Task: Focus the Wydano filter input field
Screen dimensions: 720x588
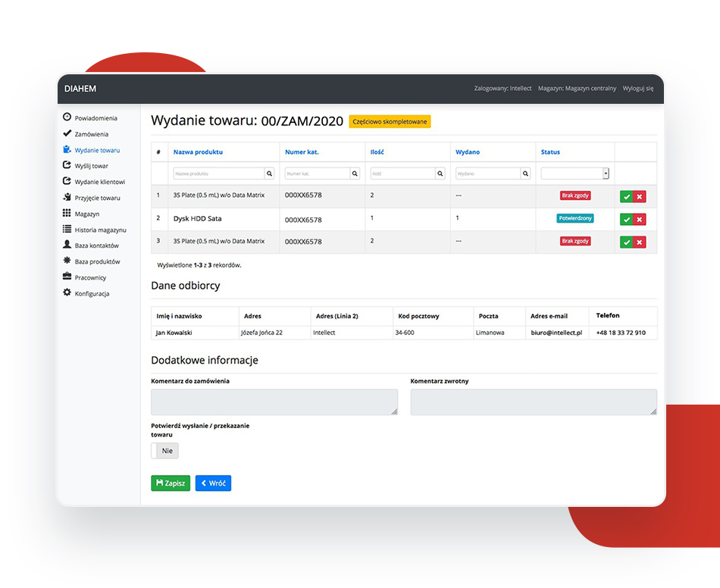Action: [x=489, y=174]
